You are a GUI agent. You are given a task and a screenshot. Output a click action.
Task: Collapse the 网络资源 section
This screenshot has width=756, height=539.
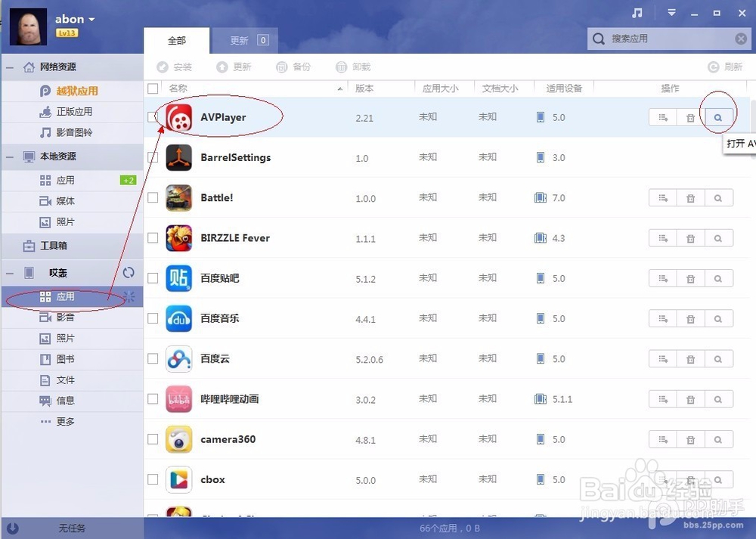point(10,67)
